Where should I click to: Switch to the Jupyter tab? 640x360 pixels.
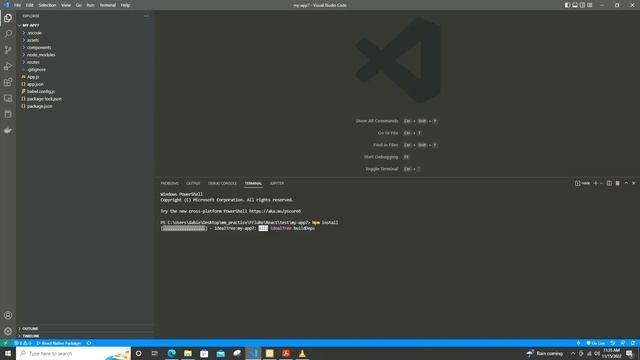pyautogui.click(x=277, y=184)
